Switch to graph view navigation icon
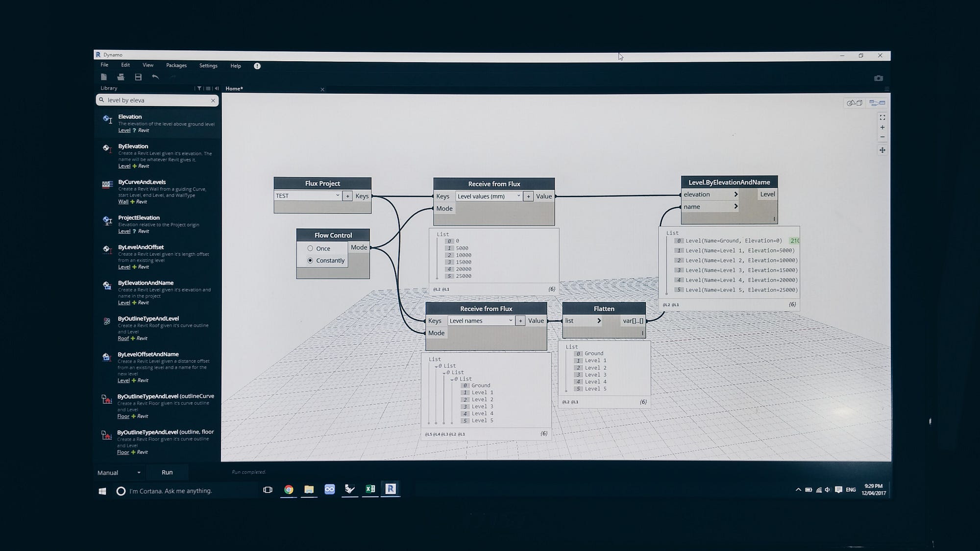Viewport: 980px width, 551px height. (877, 103)
